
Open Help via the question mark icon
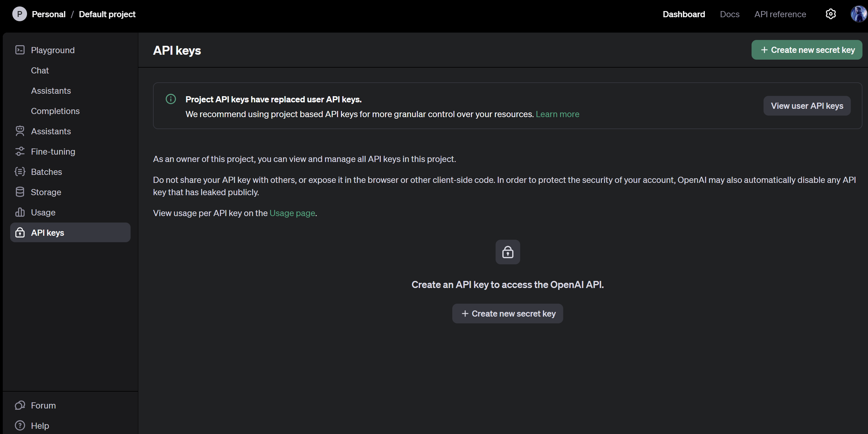(x=20, y=425)
